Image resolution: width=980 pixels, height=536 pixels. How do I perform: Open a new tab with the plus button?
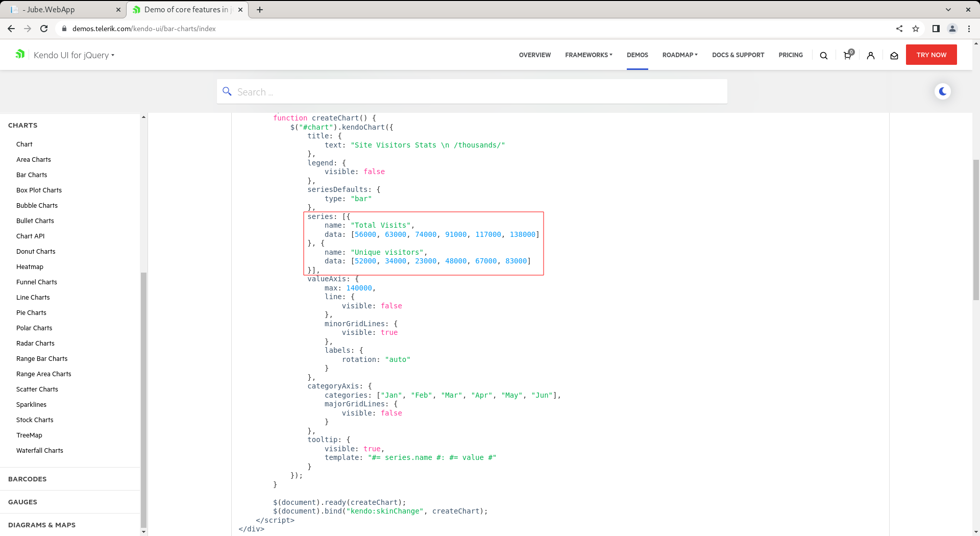[x=260, y=10]
